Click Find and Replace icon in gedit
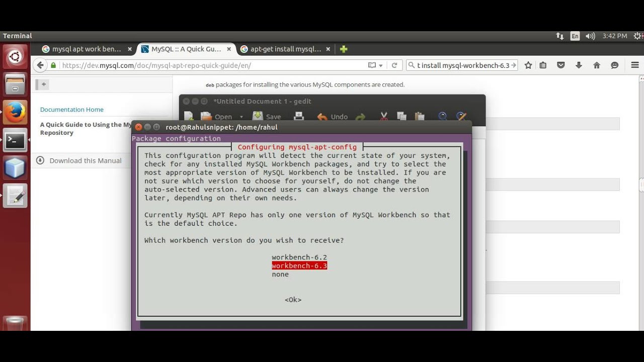The height and width of the screenshot is (362, 644). (461, 116)
